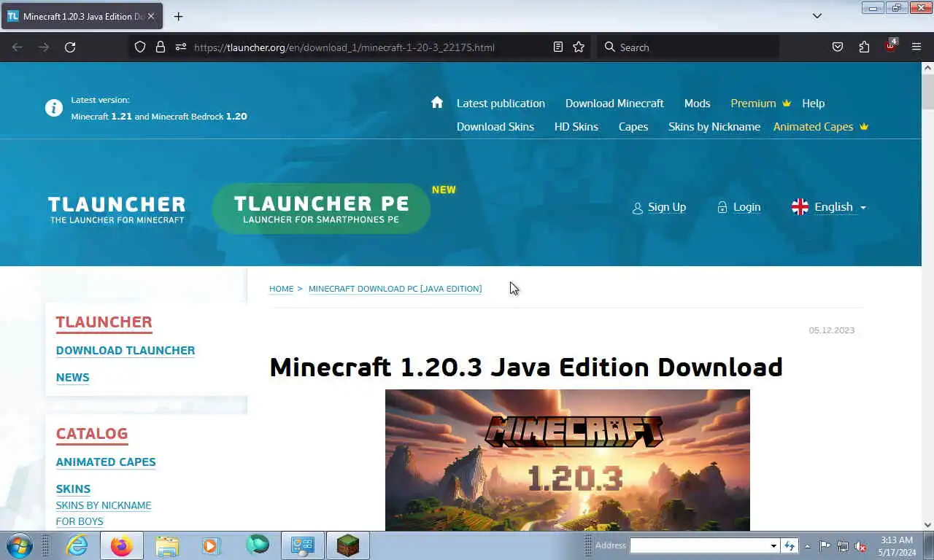Expand the taskbar Address dropdown arrow
934x560 pixels.
pos(773,545)
